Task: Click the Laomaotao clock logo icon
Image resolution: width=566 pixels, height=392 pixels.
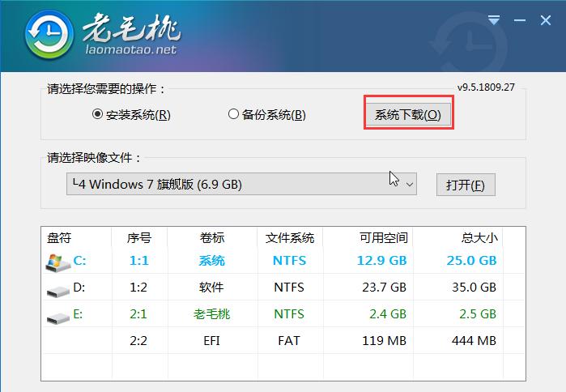Action: point(49,35)
